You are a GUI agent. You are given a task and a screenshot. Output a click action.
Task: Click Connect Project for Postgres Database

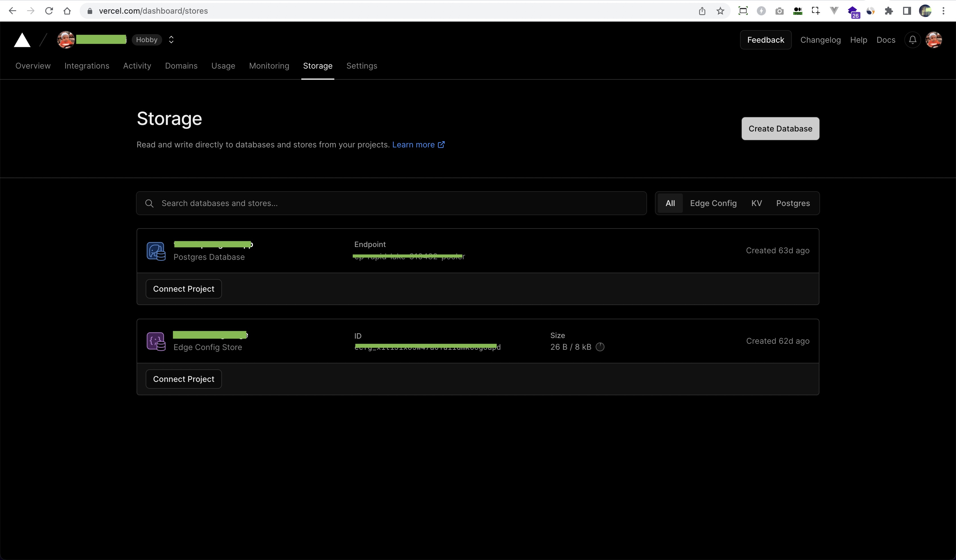(184, 289)
